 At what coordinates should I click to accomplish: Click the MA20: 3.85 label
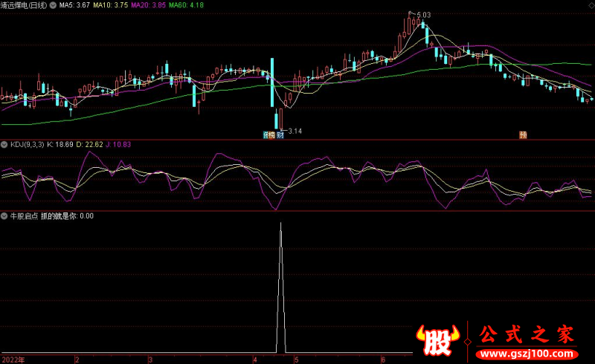point(148,5)
